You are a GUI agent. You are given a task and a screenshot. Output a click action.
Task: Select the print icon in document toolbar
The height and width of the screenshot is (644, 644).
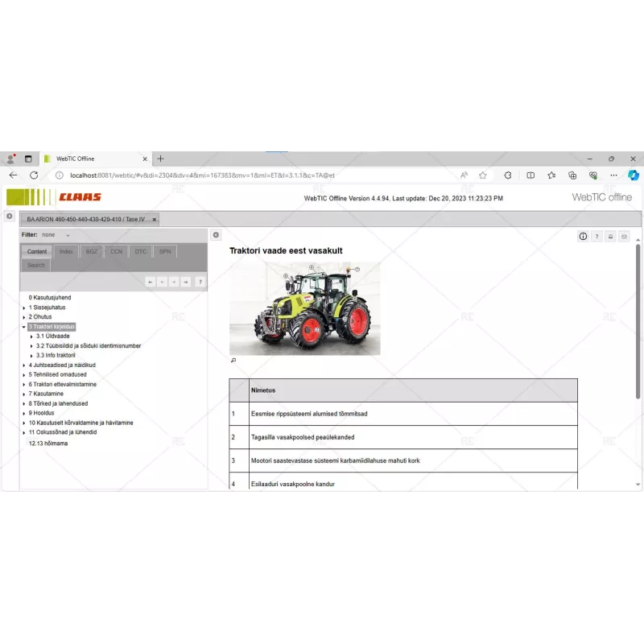pyautogui.click(x=610, y=236)
